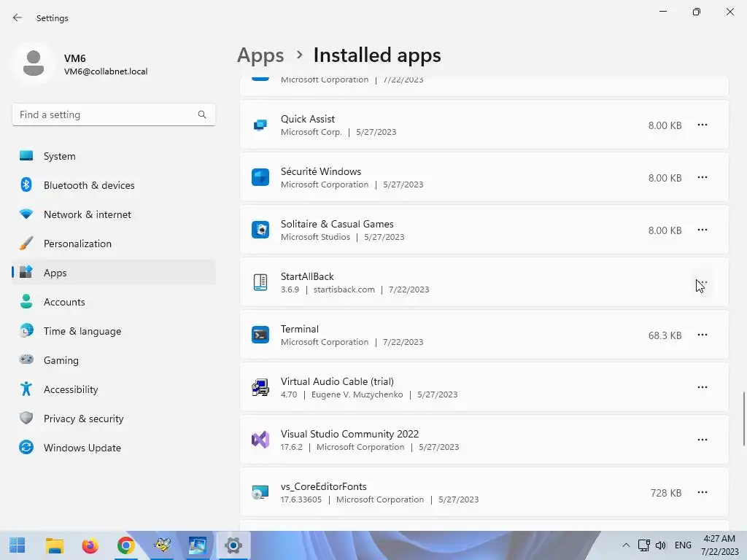The image size is (747, 560).
Task: Open more options for vs_CoreEditorFonts
Action: tap(703, 492)
